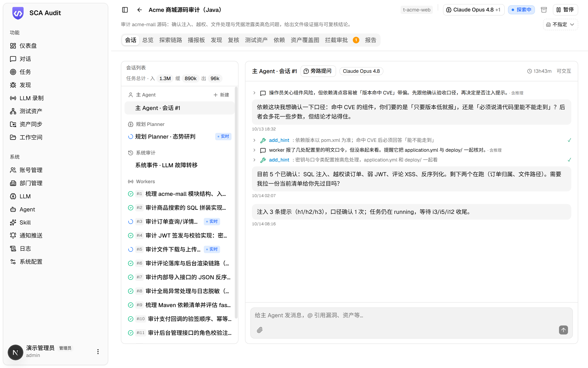Click the add_hint link about pom.xml
Viewport: 588px width, 368px height.
[x=279, y=140]
